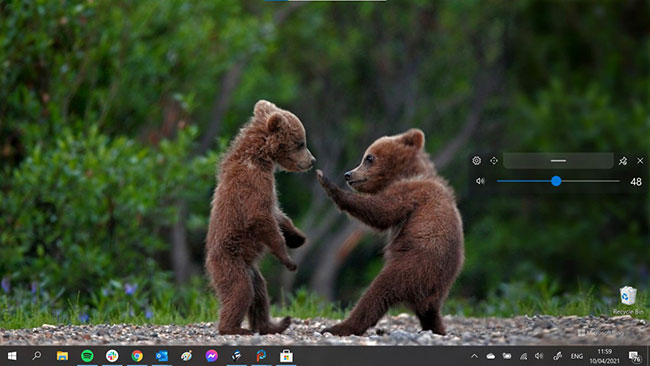Viewport: 650px width, 366px height.
Task: Open Messenger app in taskbar
Action: [x=211, y=356]
